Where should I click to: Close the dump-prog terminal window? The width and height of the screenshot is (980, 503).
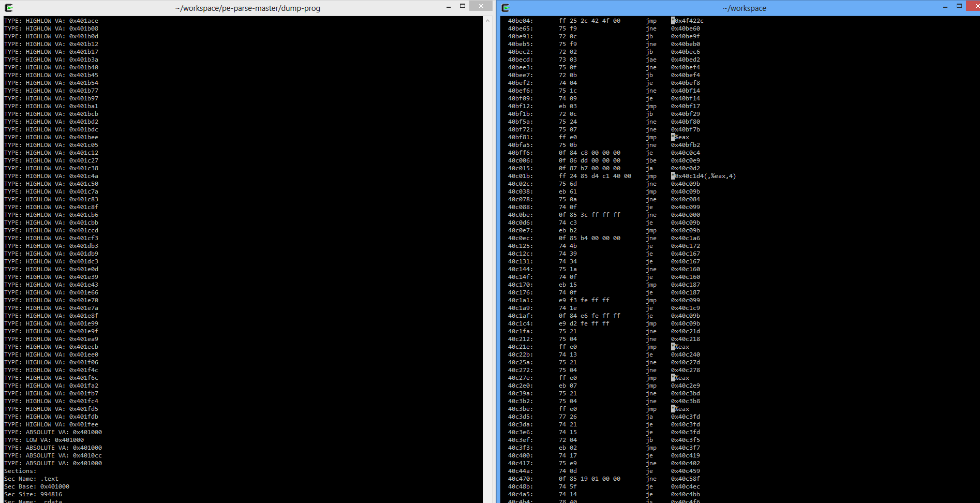coord(481,6)
